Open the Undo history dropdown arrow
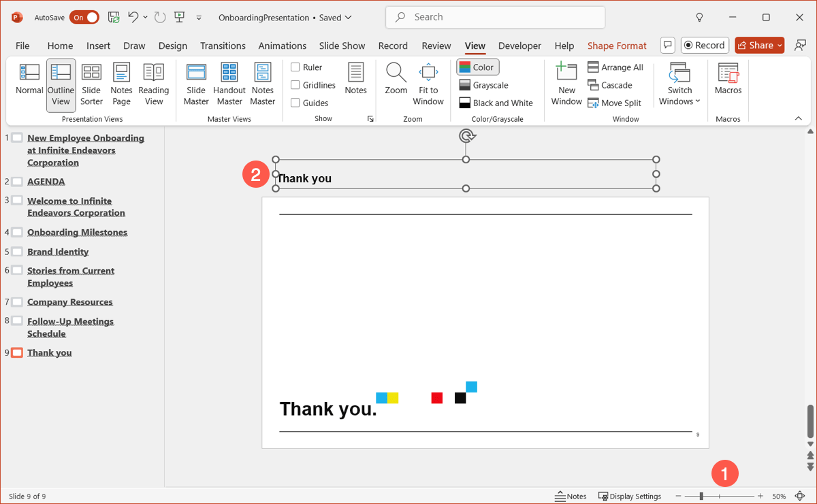 click(x=146, y=17)
